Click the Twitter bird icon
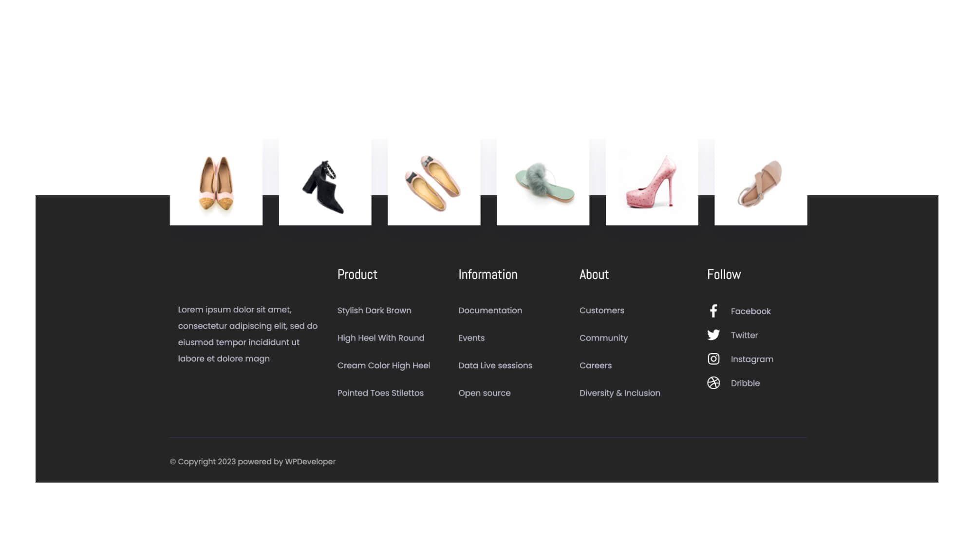974x560 pixels. click(x=714, y=335)
